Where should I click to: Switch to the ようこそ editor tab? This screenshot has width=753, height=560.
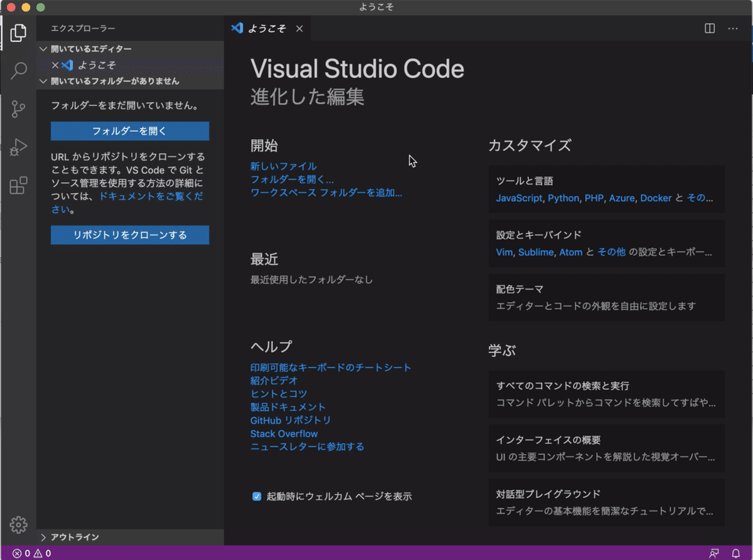pyautogui.click(x=267, y=28)
